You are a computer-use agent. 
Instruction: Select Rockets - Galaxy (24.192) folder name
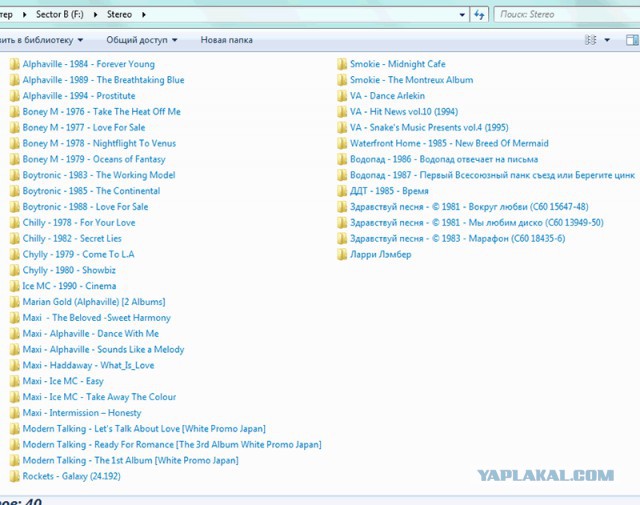(x=71, y=476)
